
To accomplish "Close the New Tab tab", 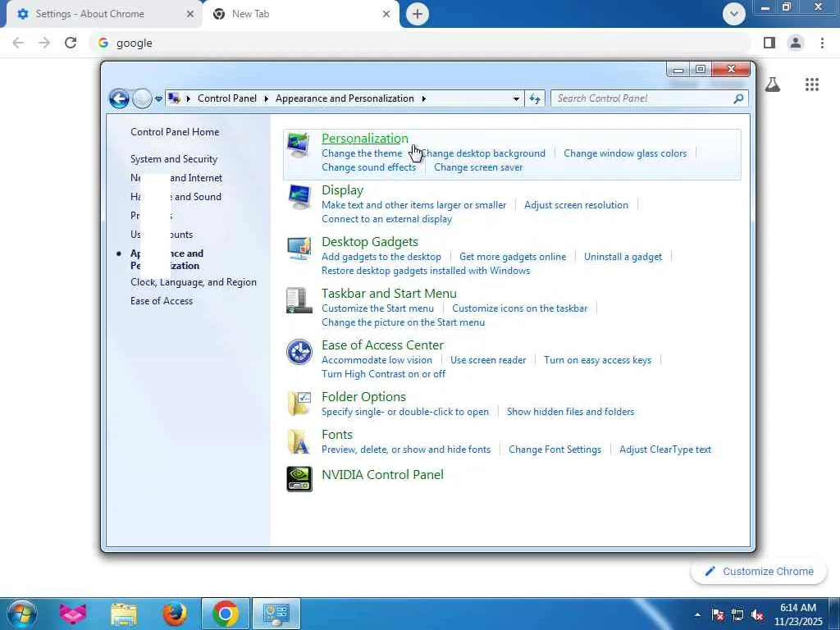I will pos(386,14).
